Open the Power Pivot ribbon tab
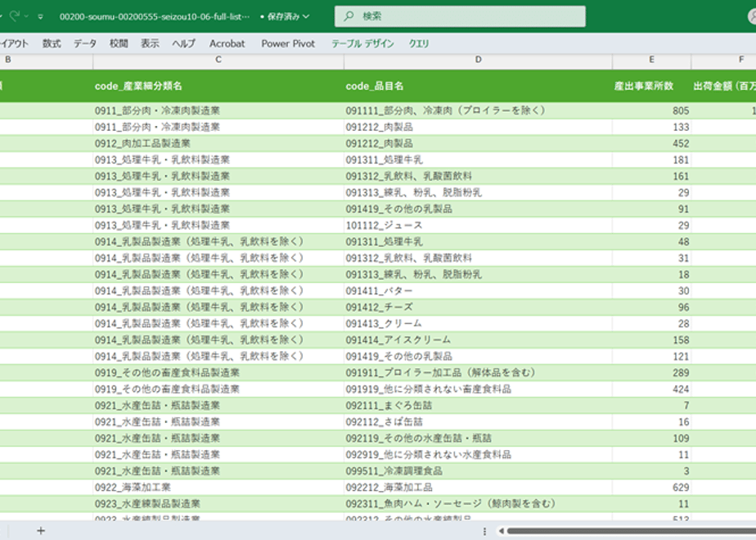The image size is (756, 540). click(x=288, y=43)
